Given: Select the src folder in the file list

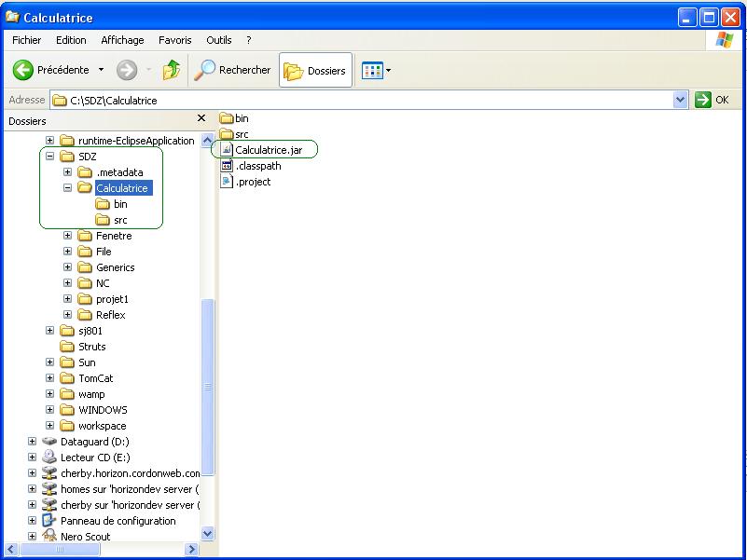Looking at the screenshot, I should (x=234, y=134).
